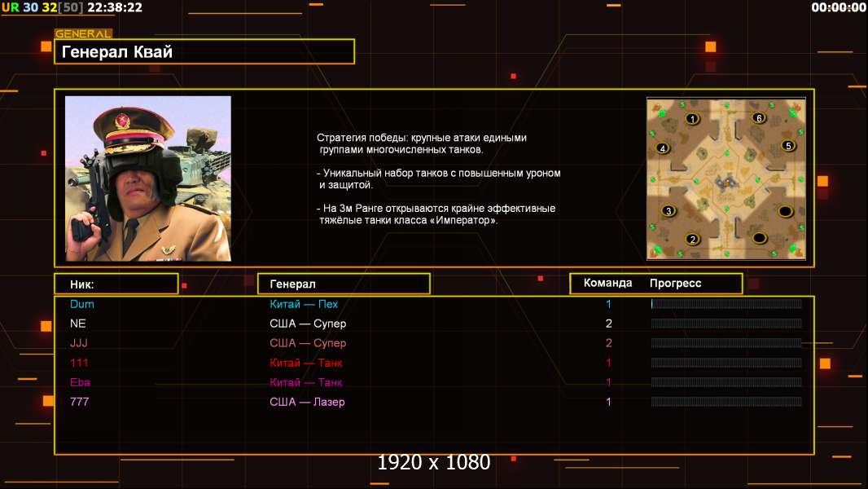
Task: Click the "Команда" header label
Action: [x=607, y=284]
